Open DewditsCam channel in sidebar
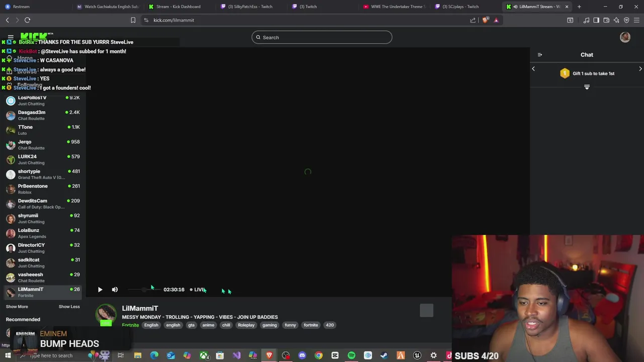Image resolution: width=644 pixels, height=362 pixels. tap(43, 204)
